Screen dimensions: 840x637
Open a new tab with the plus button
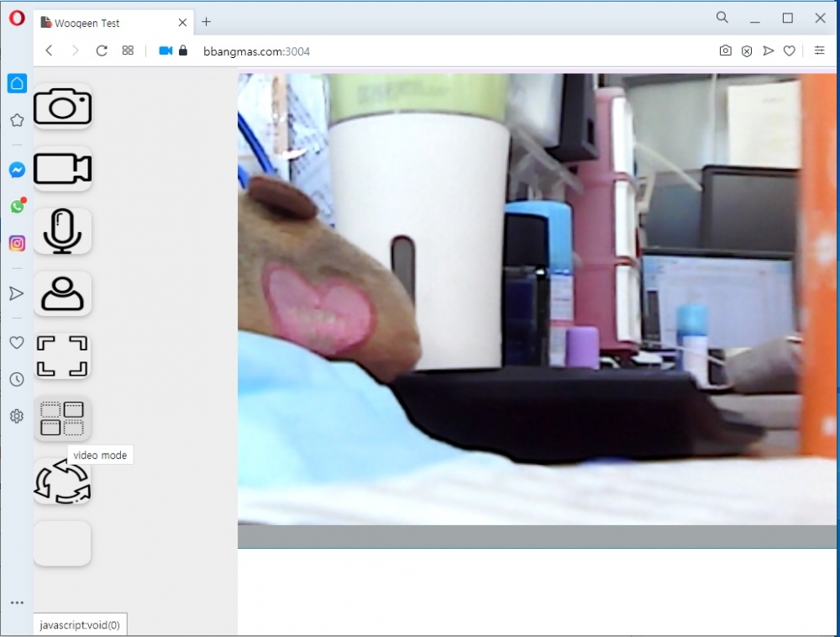pos(207,22)
